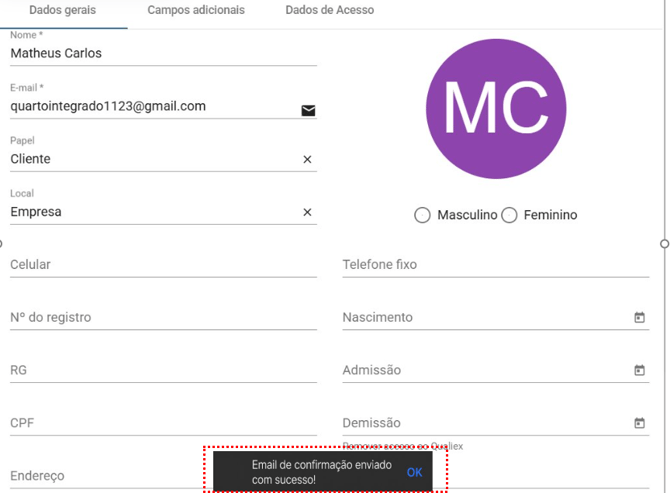
Task: Dismiss the notification with OK button
Action: [414, 472]
